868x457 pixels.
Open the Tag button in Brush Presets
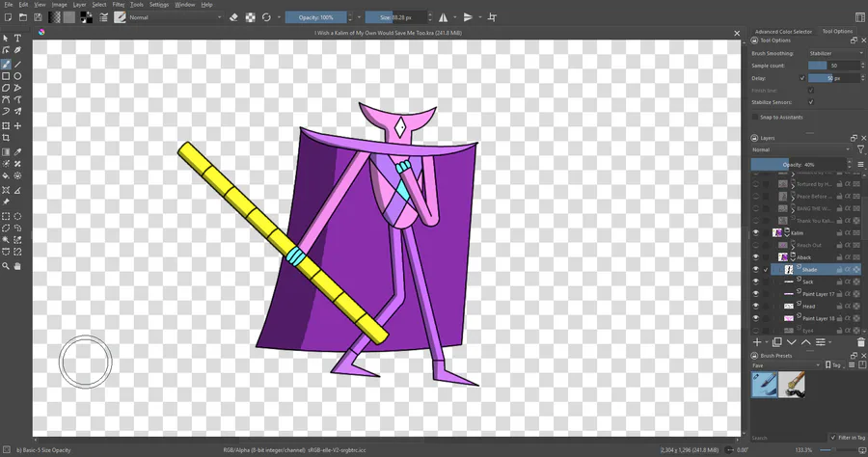click(x=833, y=365)
